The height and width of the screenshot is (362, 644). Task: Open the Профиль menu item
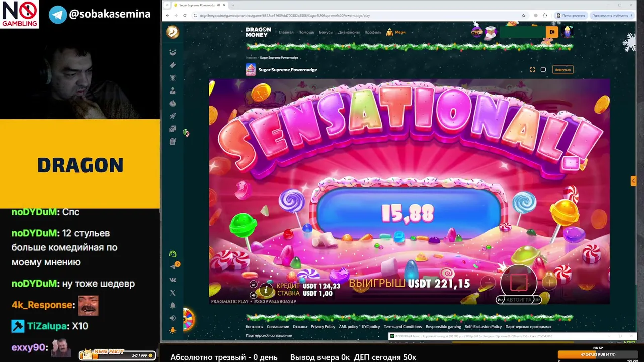tap(373, 32)
